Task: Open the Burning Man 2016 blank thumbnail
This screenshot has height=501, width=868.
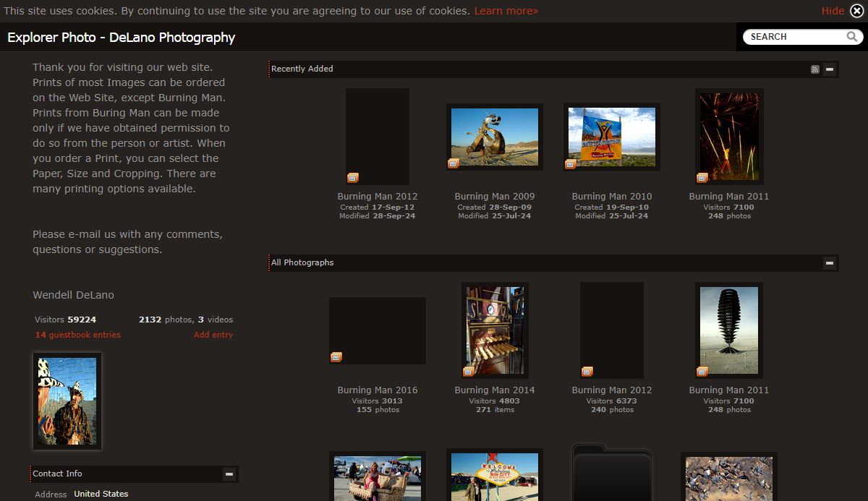Action: click(x=378, y=330)
